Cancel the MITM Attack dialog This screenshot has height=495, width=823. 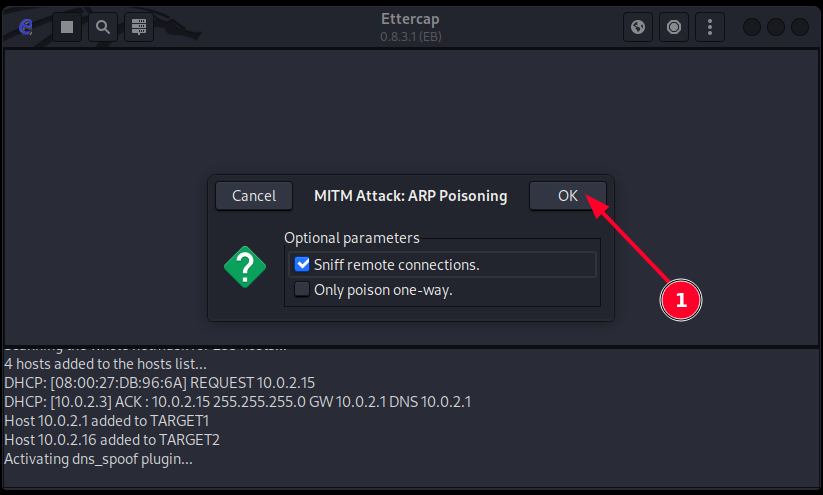[254, 196]
